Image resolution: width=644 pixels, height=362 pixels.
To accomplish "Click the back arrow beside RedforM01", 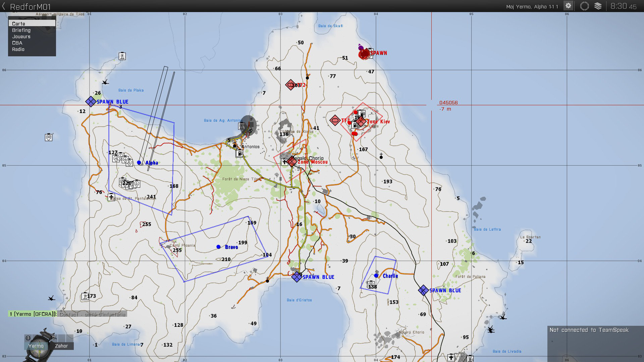I will [4, 6].
